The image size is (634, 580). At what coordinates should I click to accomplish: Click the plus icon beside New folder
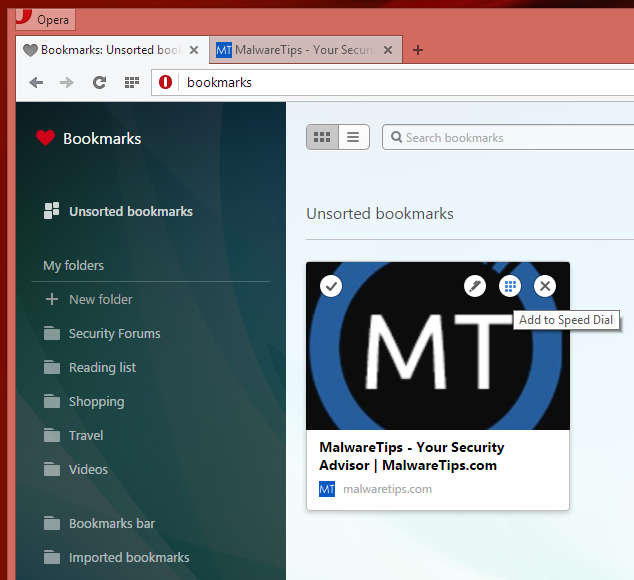click(52, 299)
